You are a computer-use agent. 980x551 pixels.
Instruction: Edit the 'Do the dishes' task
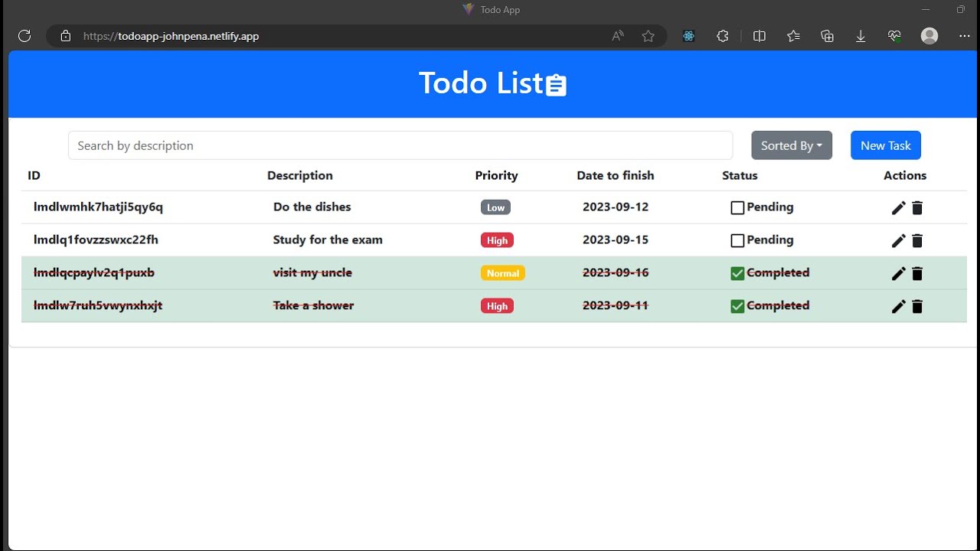899,208
